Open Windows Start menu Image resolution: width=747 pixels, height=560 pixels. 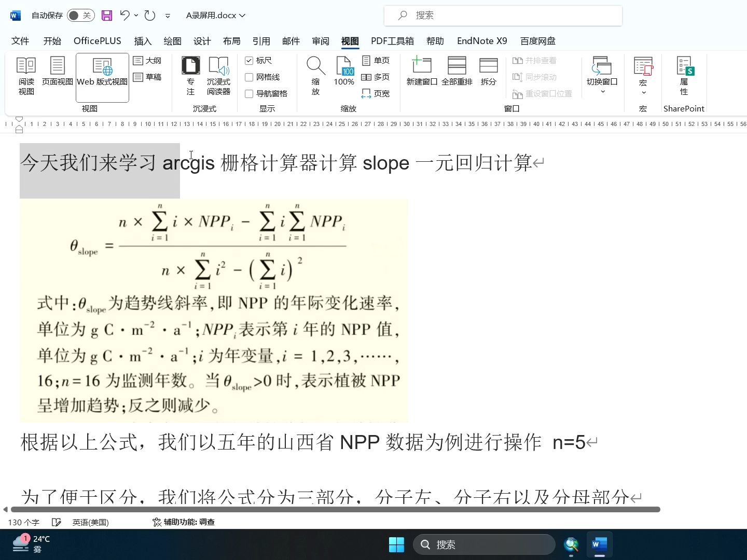point(396,544)
